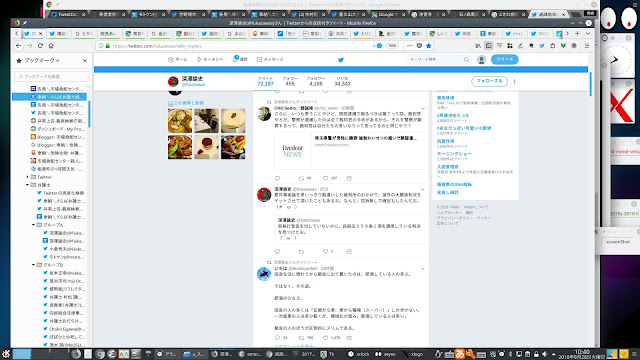Screen dimensions: 640x360
Task: Open new tab with plus button
Action: 577,33
